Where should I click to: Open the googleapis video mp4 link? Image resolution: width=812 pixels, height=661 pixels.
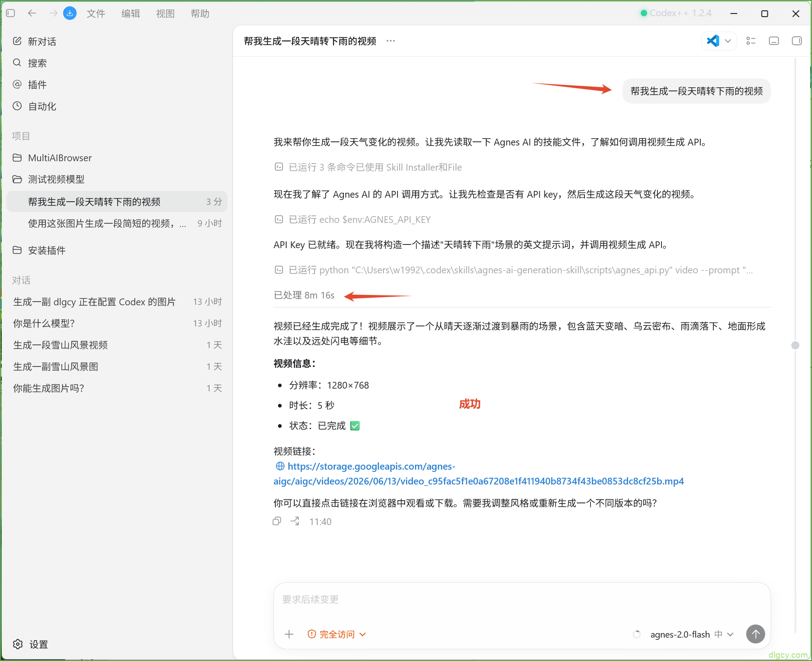(x=479, y=474)
